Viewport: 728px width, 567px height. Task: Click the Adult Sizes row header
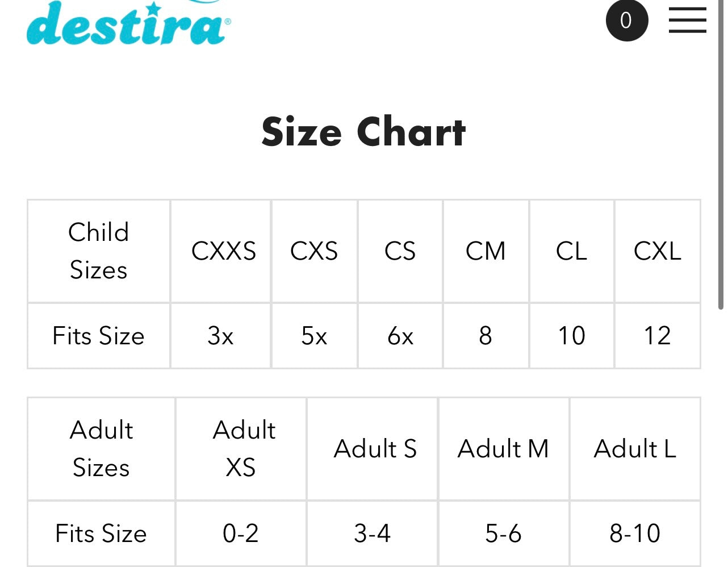tap(101, 449)
